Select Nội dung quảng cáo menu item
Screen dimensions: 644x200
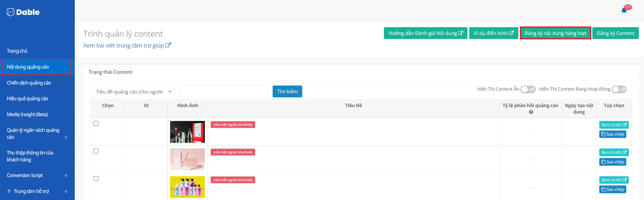point(36,67)
